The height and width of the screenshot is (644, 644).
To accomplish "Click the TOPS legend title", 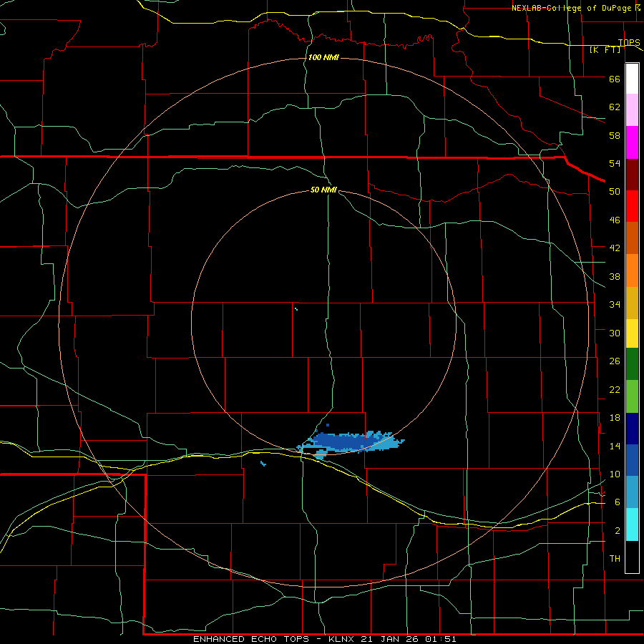I will point(629,42).
